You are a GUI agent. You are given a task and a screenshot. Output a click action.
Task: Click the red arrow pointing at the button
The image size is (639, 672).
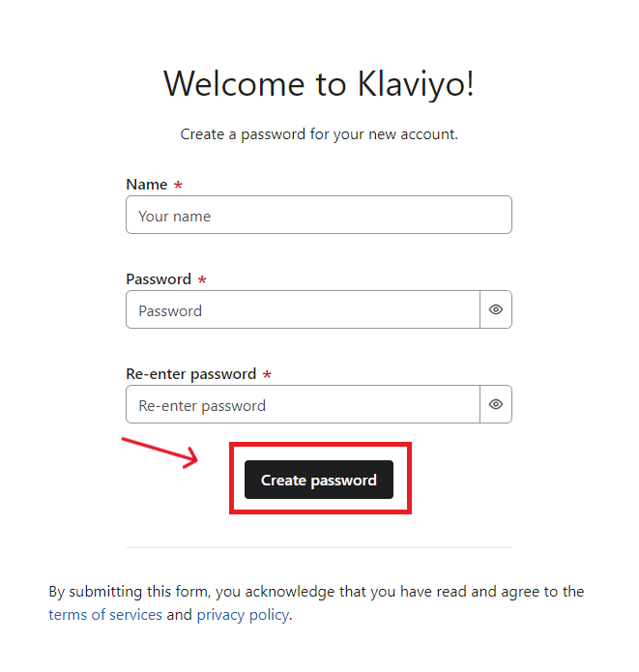(x=160, y=451)
